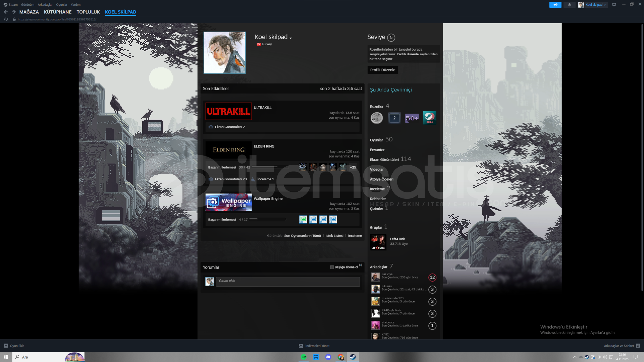
Task: Click the 'Yorum ekle' comment field
Action: pyautogui.click(x=288, y=282)
